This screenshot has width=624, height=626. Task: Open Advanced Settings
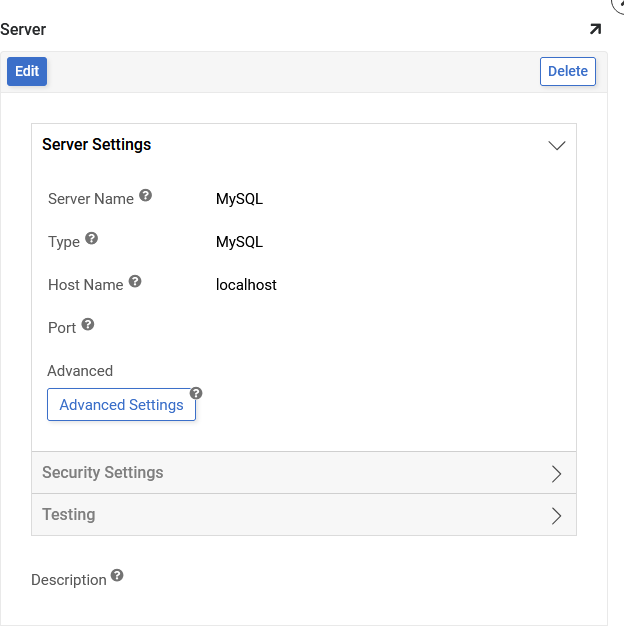coord(121,405)
